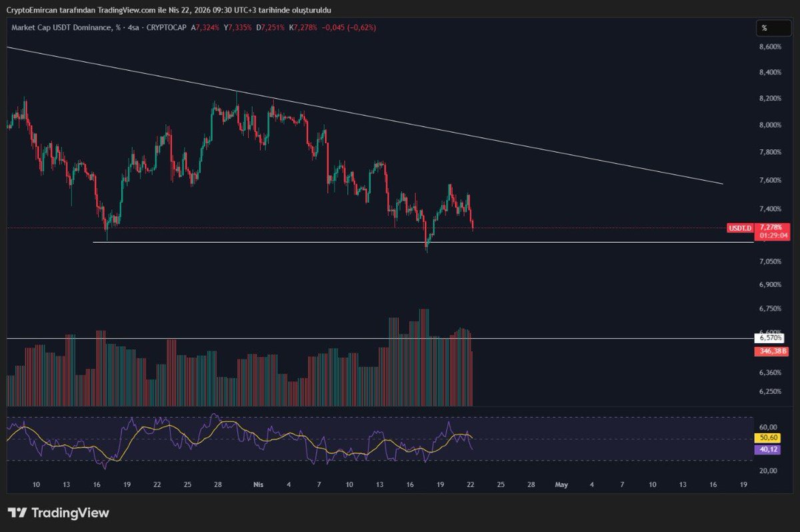The image size is (800, 532).
Task: Click the 7,800% price axis label
Action: tap(769, 152)
